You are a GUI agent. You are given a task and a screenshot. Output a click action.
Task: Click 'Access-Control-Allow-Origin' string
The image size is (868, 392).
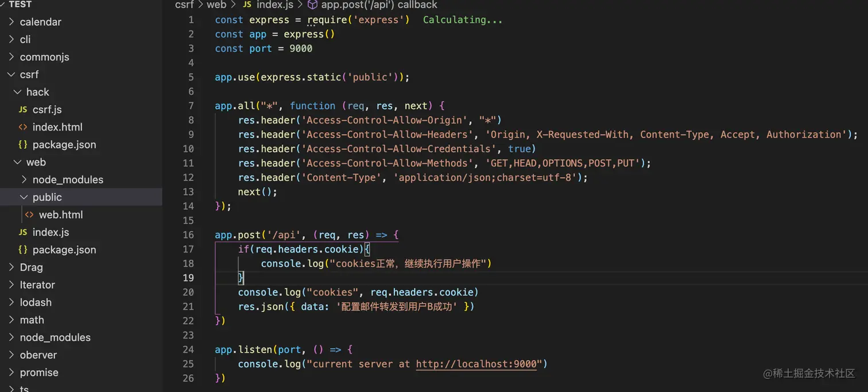coord(384,120)
